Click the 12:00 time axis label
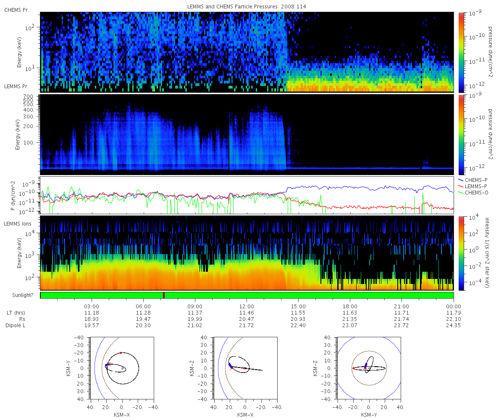504x420 pixels. [x=247, y=306]
